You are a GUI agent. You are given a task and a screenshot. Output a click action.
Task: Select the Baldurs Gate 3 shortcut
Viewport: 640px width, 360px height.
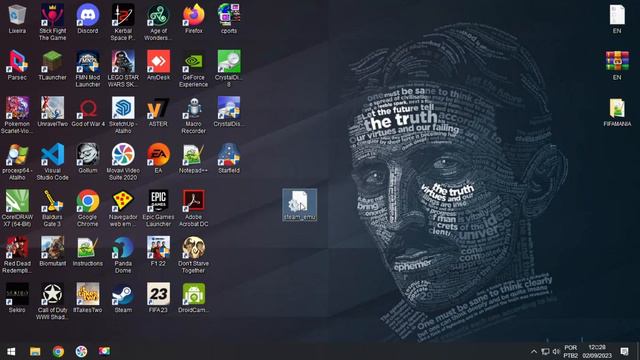point(52,209)
